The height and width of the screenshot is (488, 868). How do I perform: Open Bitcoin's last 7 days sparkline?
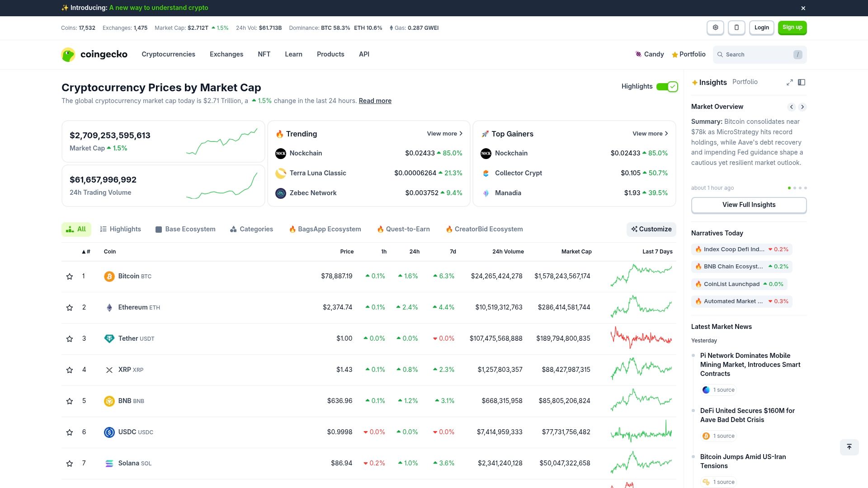click(x=641, y=276)
